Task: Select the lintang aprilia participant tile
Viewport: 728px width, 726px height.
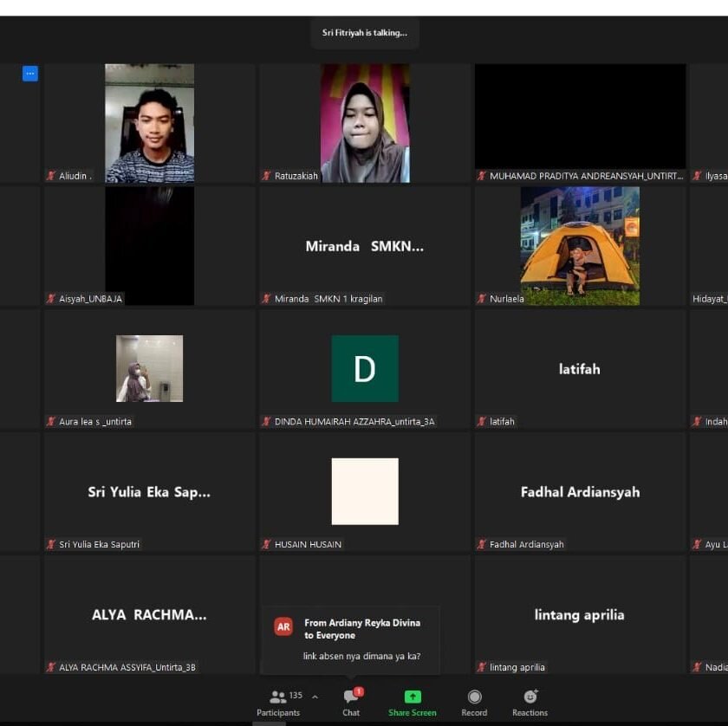Action: 580,615
